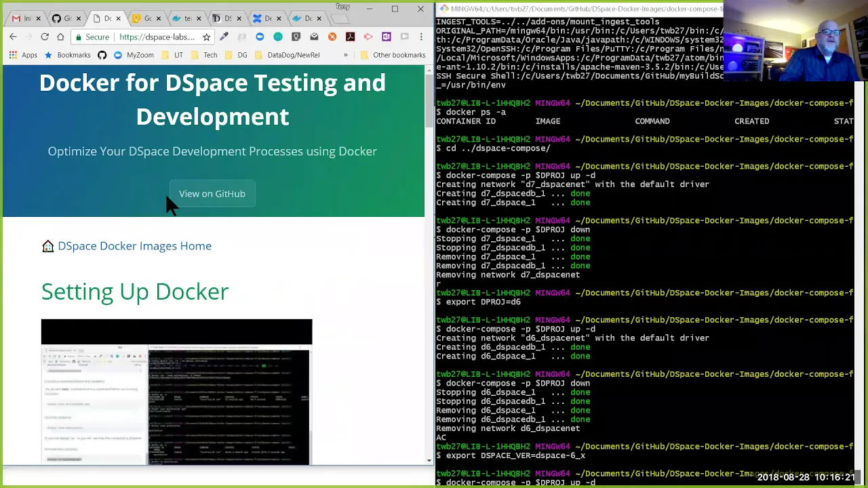Click 'docker ps -a' command in terminal
The image size is (868, 488).
pyautogui.click(x=471, y=112)
